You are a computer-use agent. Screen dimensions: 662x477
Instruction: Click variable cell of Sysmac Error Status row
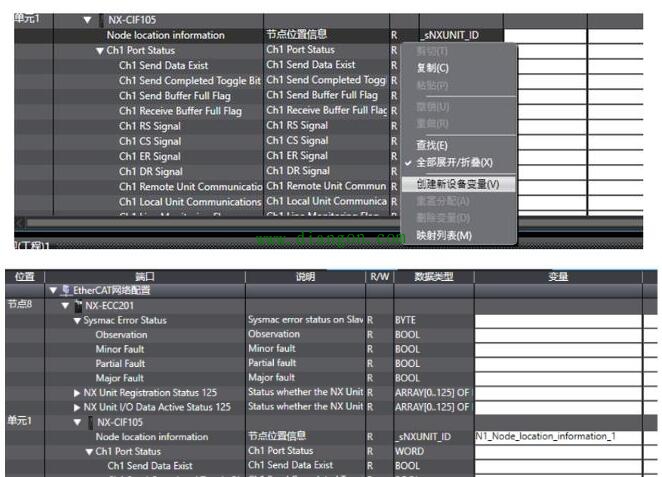[x=558, y=321]
